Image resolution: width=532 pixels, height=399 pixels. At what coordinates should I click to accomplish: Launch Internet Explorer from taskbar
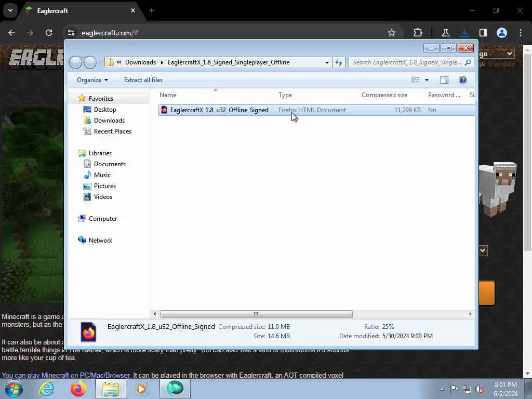coord(46,389)
